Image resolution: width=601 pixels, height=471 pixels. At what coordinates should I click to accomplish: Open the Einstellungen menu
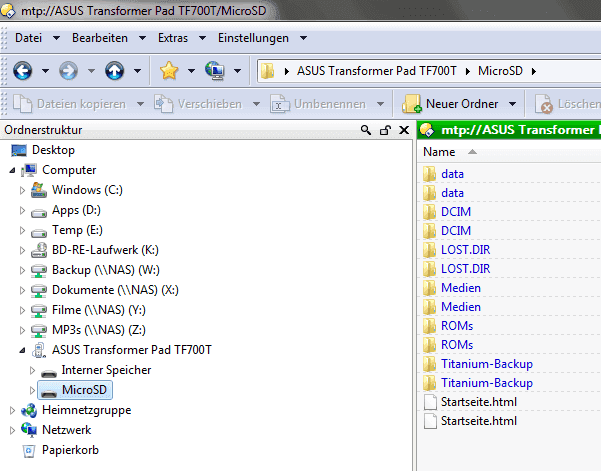pyautogui.click(x=253, y=38)
